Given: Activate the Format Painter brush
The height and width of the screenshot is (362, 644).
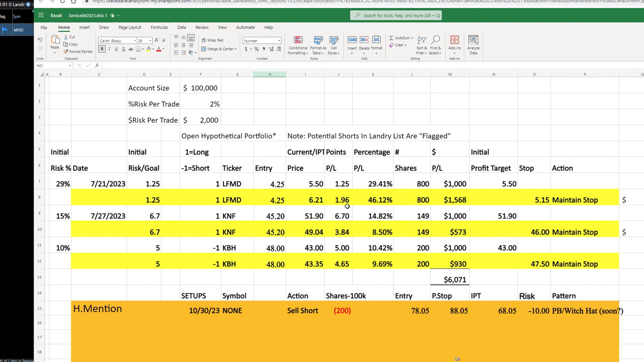Looking at the screenshot, I should point(66,51).
